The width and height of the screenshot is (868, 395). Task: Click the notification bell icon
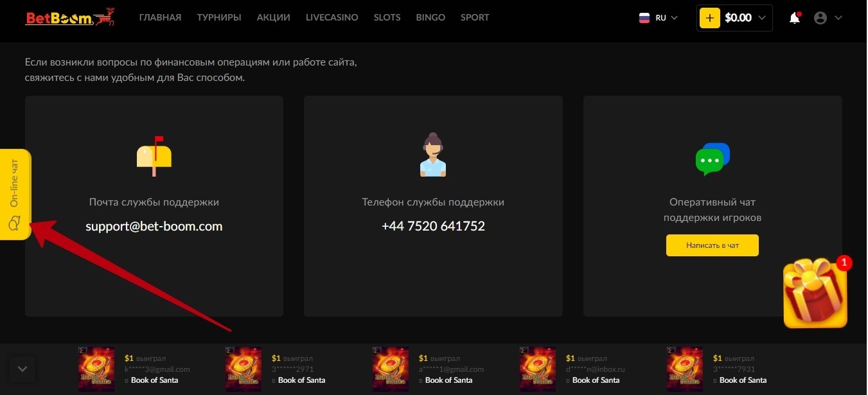[x=795, y=18]
